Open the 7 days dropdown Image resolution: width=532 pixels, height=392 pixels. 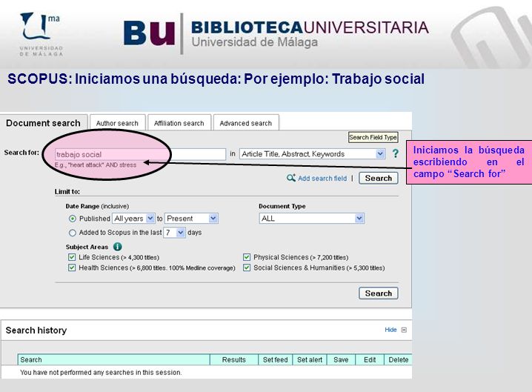point(174,233)
